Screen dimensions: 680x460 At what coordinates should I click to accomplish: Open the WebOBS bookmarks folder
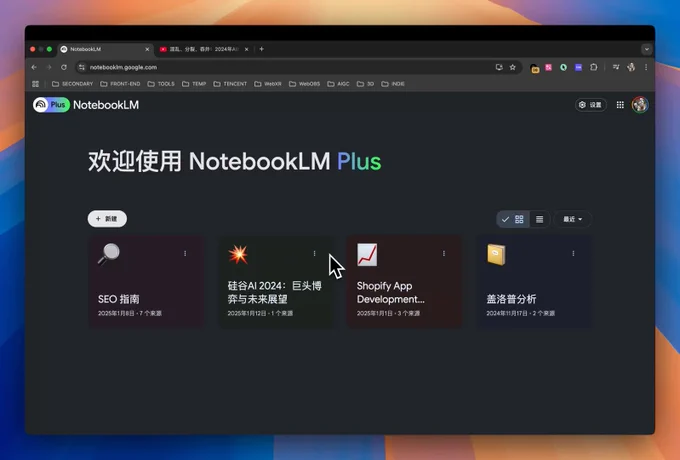coord(304,84)
